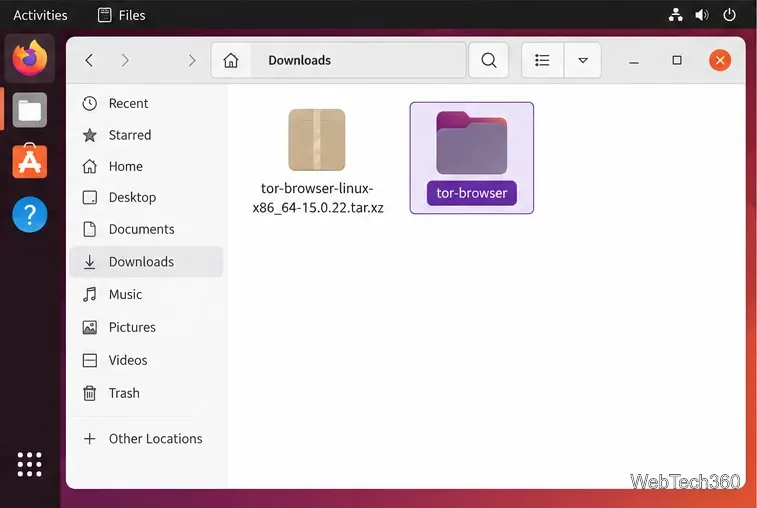Open Other Locations in sidebar
This screenshot has width=757, height=508.
(x=147, y=438)
